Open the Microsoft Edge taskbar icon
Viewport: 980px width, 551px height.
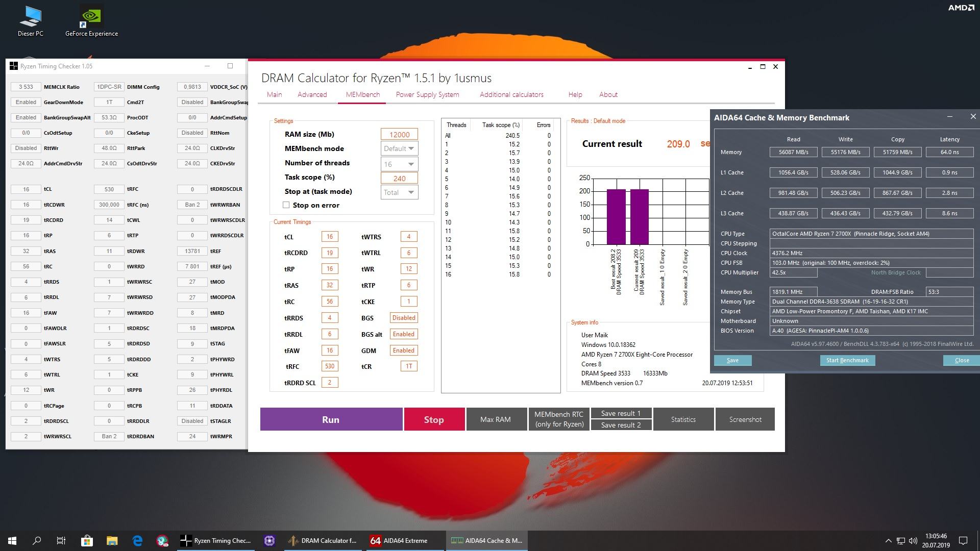point(137,540)
